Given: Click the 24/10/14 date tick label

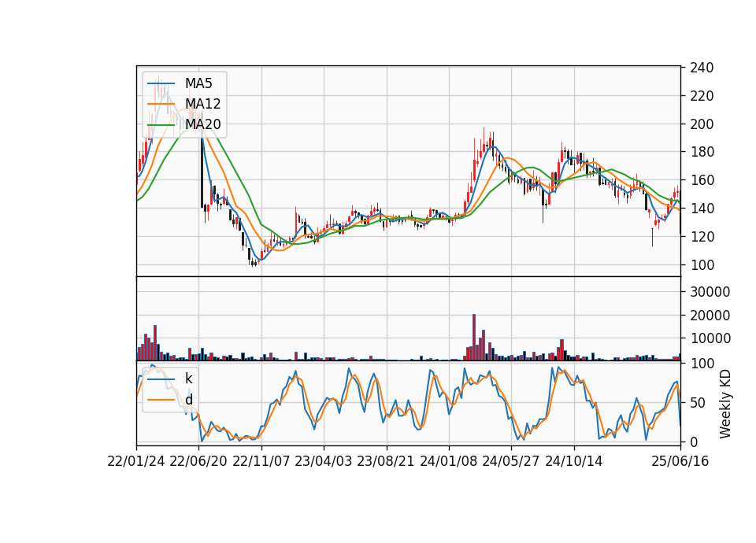Looking at the screenshot, I should pos(574,461).
